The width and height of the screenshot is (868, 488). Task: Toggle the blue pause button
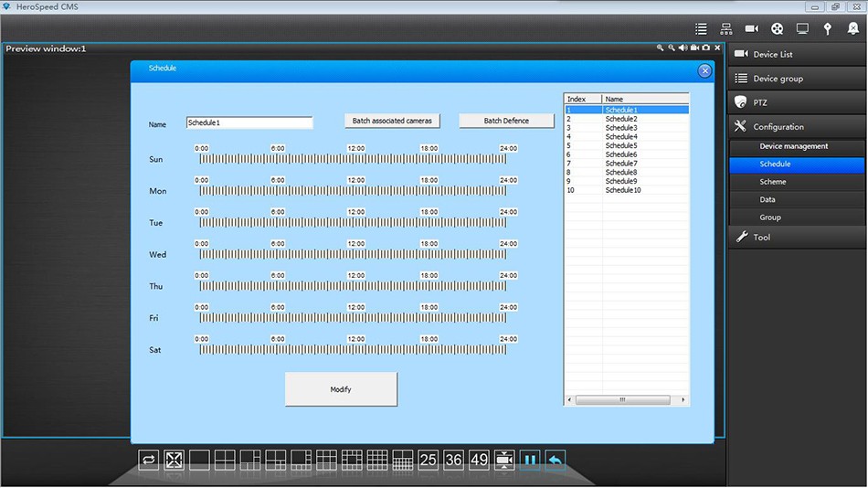(530, 461)
